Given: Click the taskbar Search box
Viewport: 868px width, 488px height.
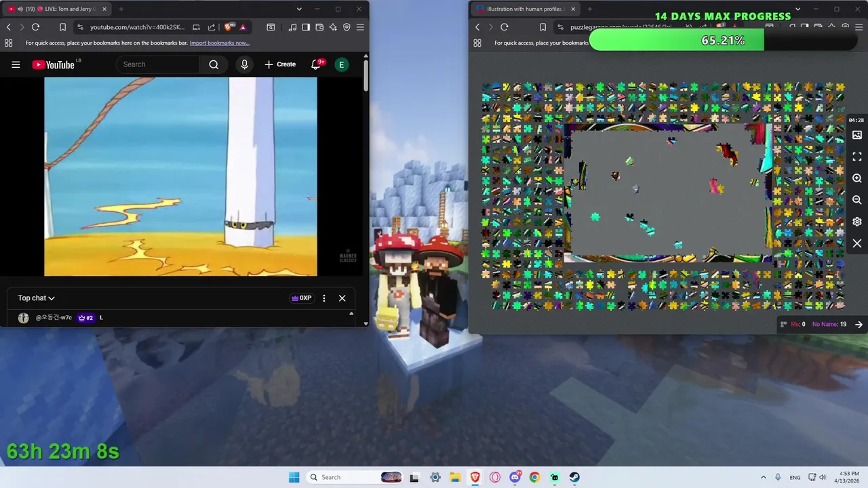Looking at the screenshot, I should click(x=354, y=477).
